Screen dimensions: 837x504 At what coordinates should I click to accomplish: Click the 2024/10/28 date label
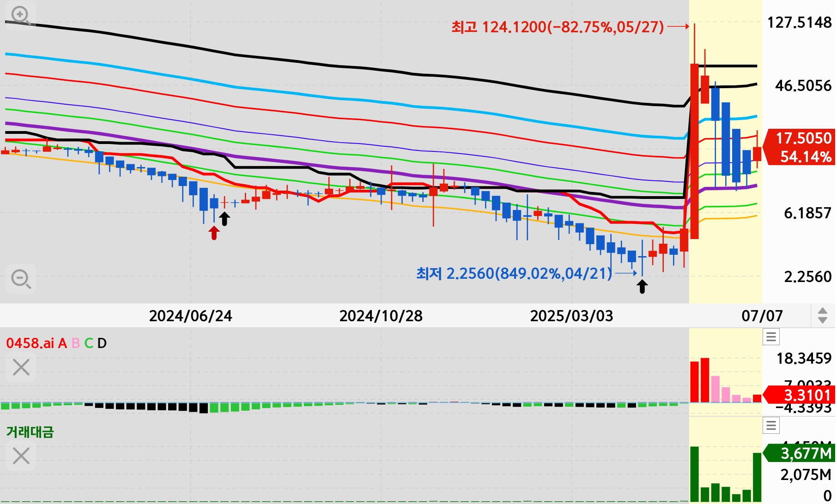point(381,316)
